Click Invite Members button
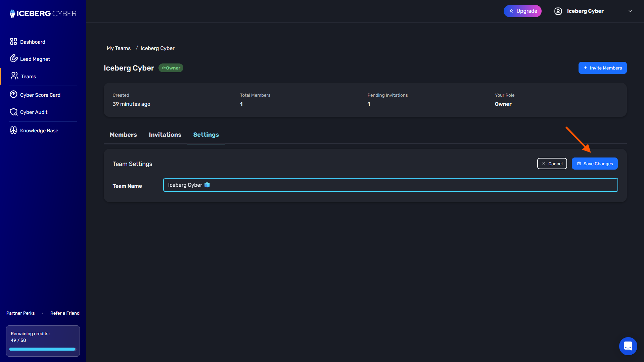The width and height of the screenshot is (644, 362). [602, 68]
